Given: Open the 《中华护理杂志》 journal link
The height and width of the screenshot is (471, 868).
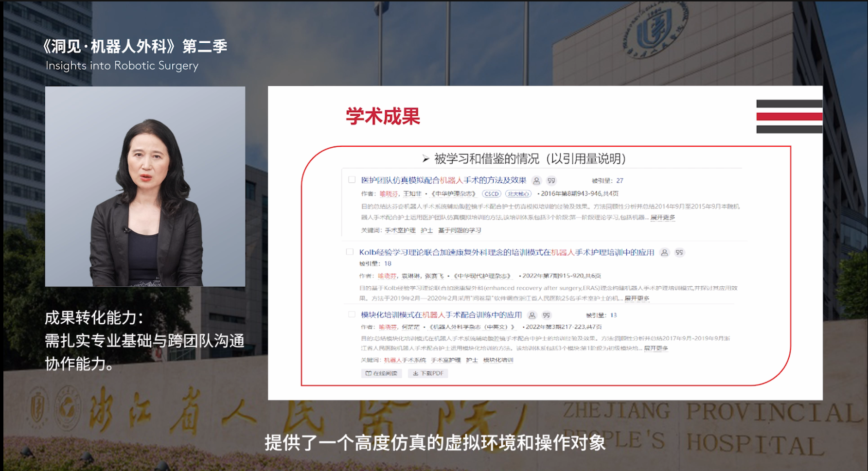Looking at the screenshot, I should 453,194.
